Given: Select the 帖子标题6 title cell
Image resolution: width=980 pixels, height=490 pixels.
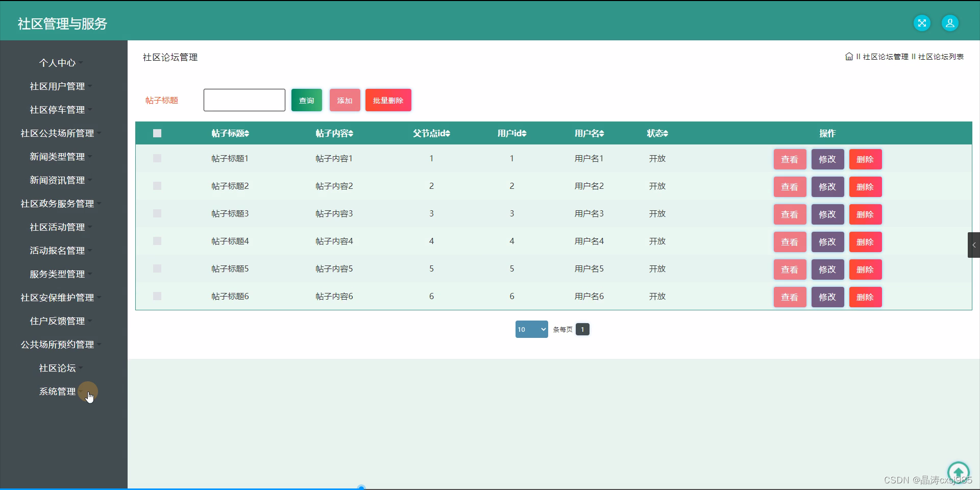Looking at the screenshot, I should pyautogui.click(x=230, y=297).
